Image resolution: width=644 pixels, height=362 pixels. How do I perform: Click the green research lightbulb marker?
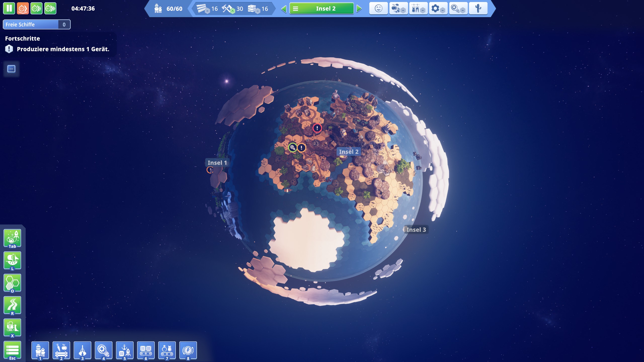pos(293,148)
